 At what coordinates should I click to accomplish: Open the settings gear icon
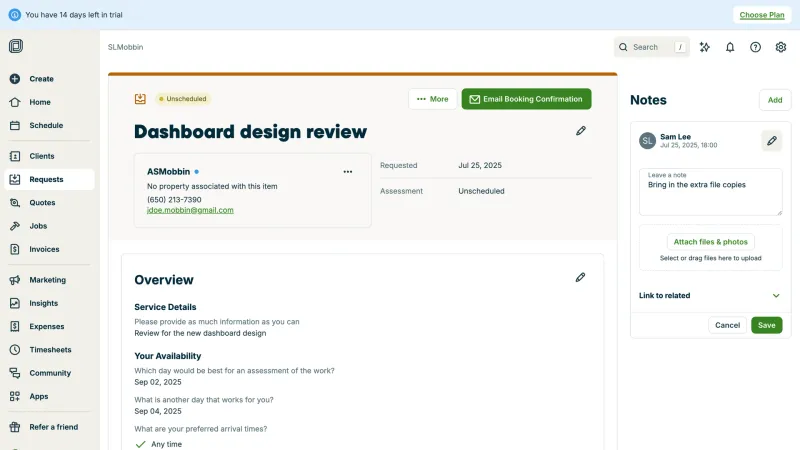pyautogui.click(x=781, y=47)
